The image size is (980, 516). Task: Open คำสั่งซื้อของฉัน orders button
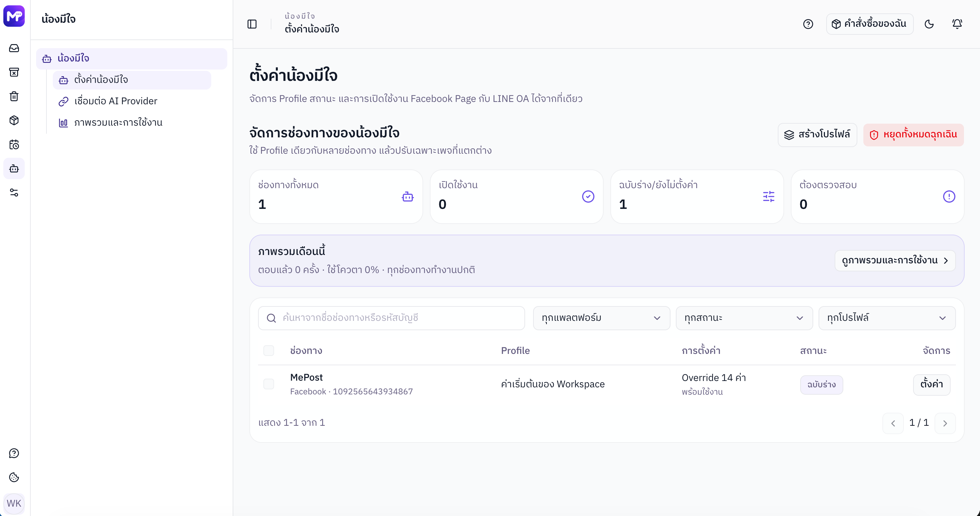[x=870, y=24]
